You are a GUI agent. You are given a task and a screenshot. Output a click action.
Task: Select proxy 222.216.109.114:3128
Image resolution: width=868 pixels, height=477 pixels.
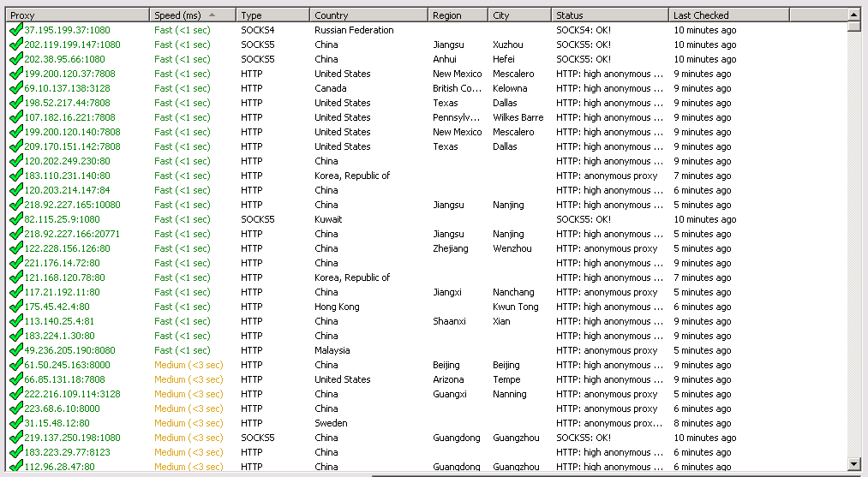click(73, 394)
